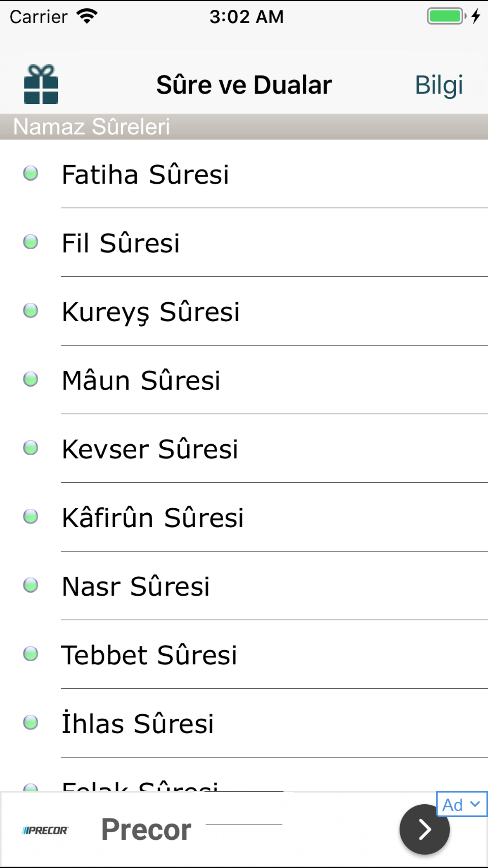Expand the Ad options dropdown chevron
This screenshot has width=488, height=868.
tap(475, 804)
